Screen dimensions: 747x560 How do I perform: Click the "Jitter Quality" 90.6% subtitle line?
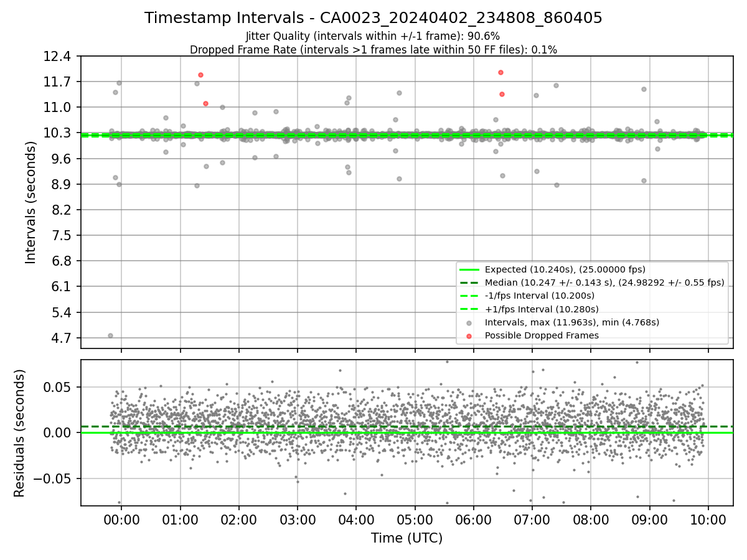373,37
